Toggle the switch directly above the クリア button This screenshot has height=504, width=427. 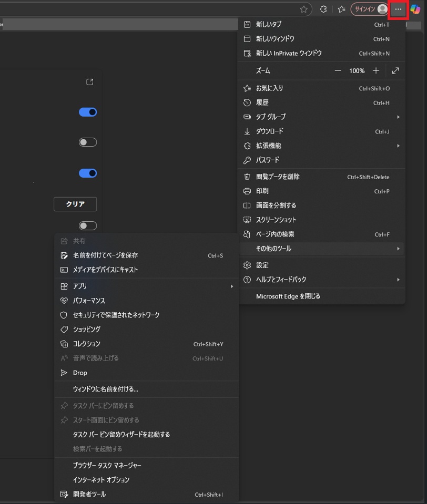[x=88, y=173]
